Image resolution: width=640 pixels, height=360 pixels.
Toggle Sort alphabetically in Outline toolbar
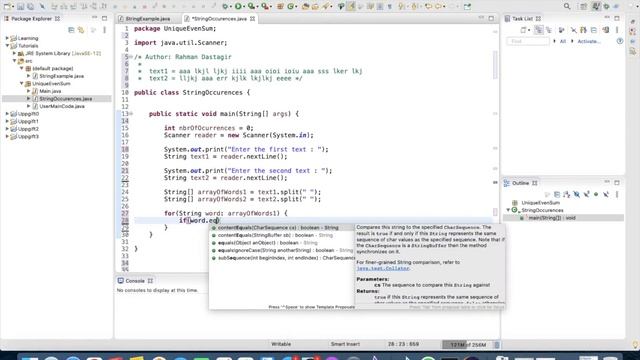coord(567,194)
